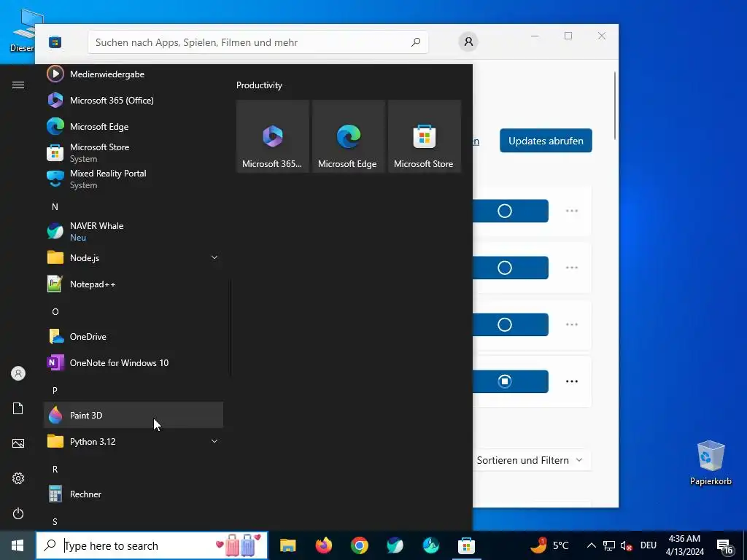
Task: Click Microsoft Store home logo icon
Action: pos(55,42)
